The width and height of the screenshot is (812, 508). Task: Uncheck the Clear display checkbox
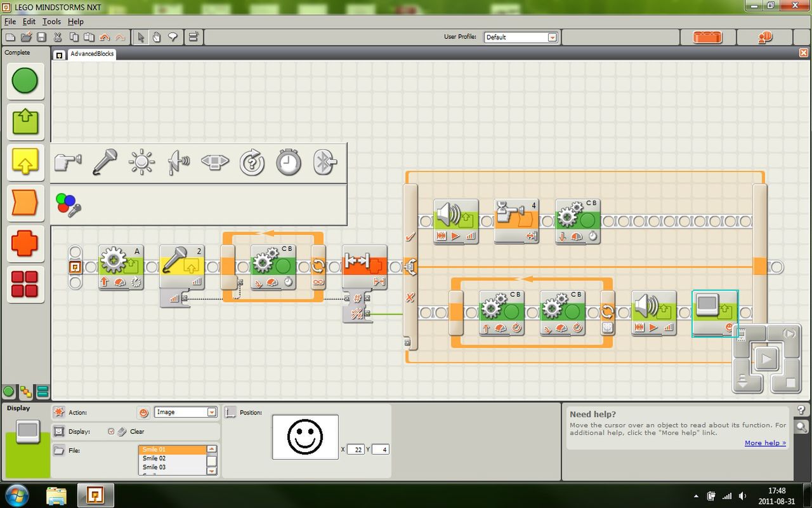coord(111,432)
